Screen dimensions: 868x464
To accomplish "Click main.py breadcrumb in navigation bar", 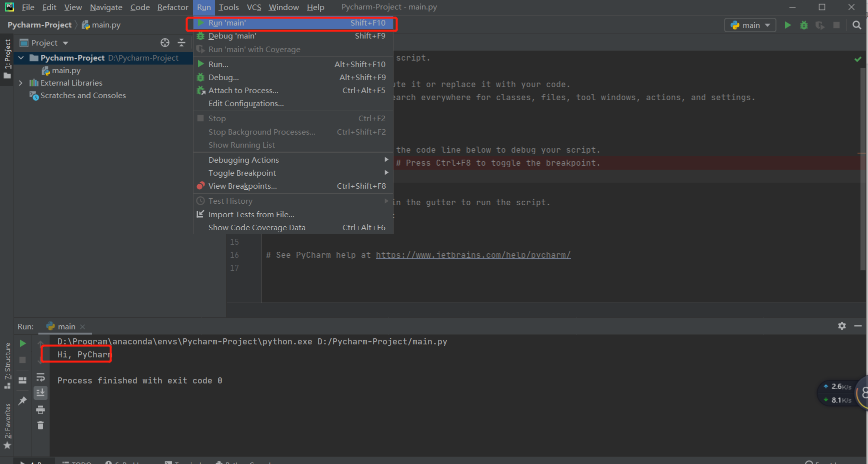I will click(x=101, y=25).
